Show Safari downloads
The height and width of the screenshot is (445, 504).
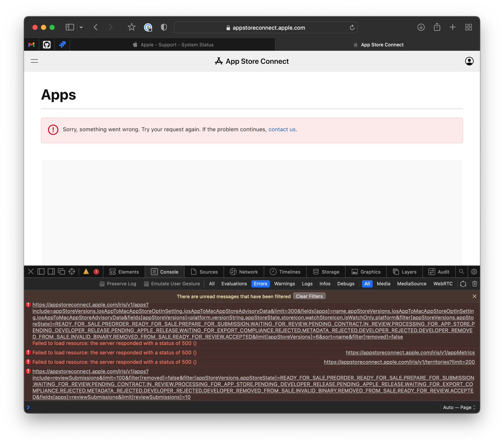421,27
